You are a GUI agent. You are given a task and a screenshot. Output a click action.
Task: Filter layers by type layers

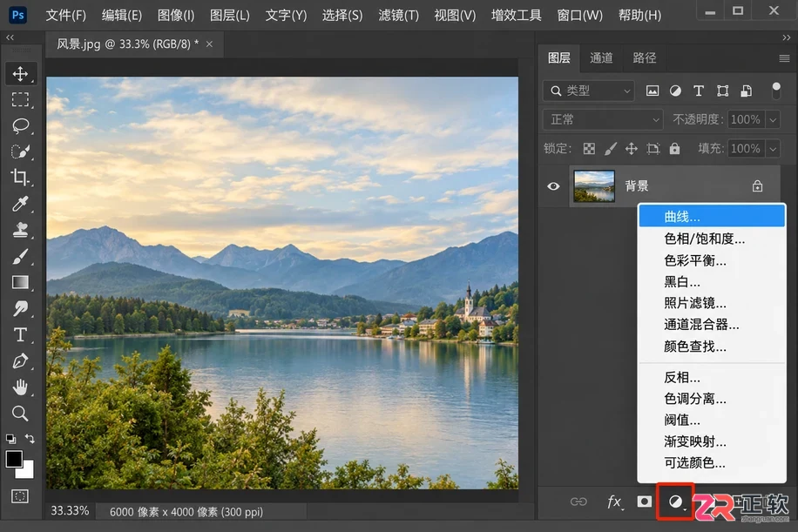[699, 91]
